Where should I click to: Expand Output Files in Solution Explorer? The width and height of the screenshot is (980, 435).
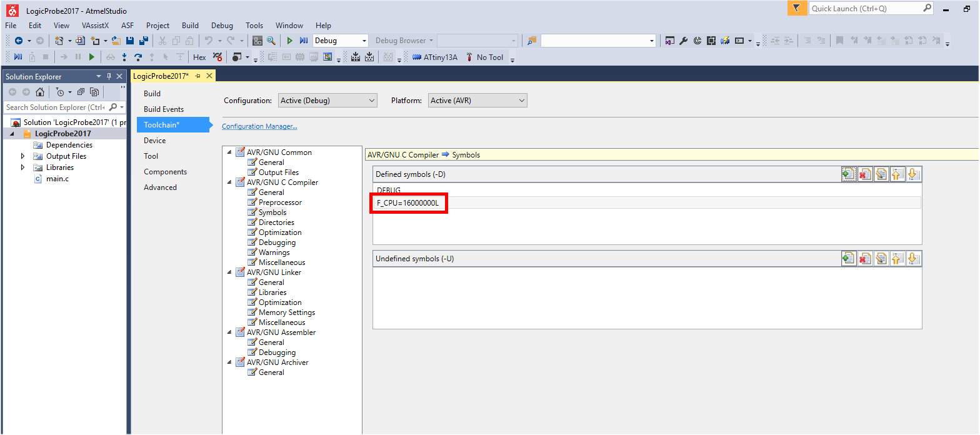click(x=23, y=156)
